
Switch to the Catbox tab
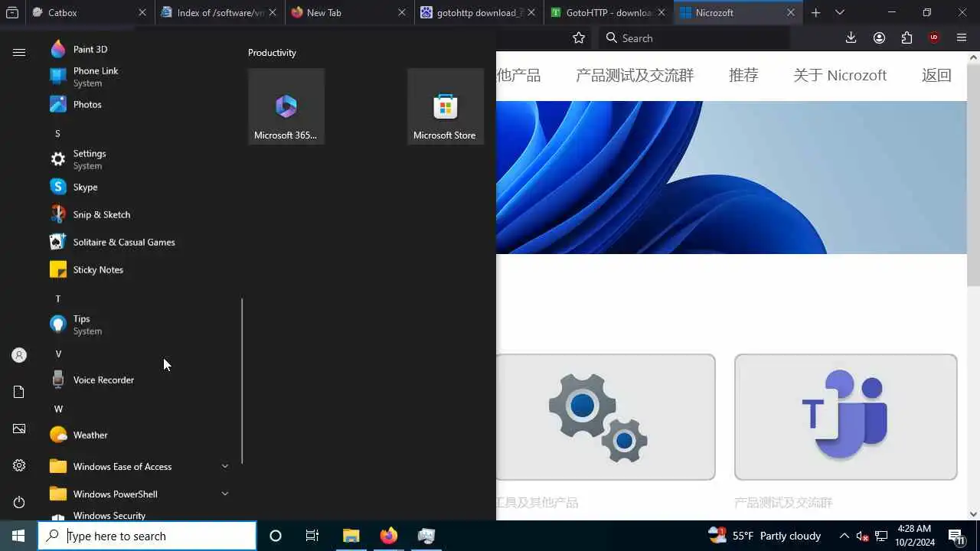tap(90, 13)
